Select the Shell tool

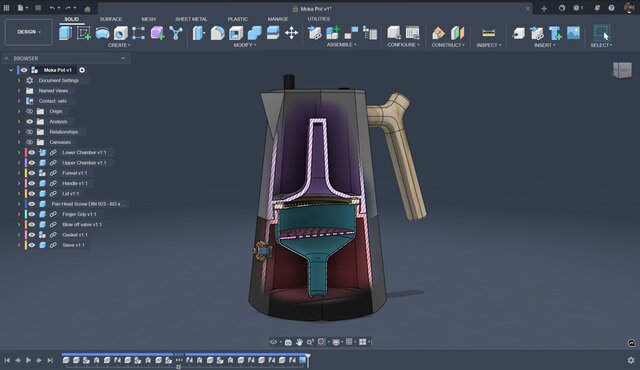coord(236,33)
